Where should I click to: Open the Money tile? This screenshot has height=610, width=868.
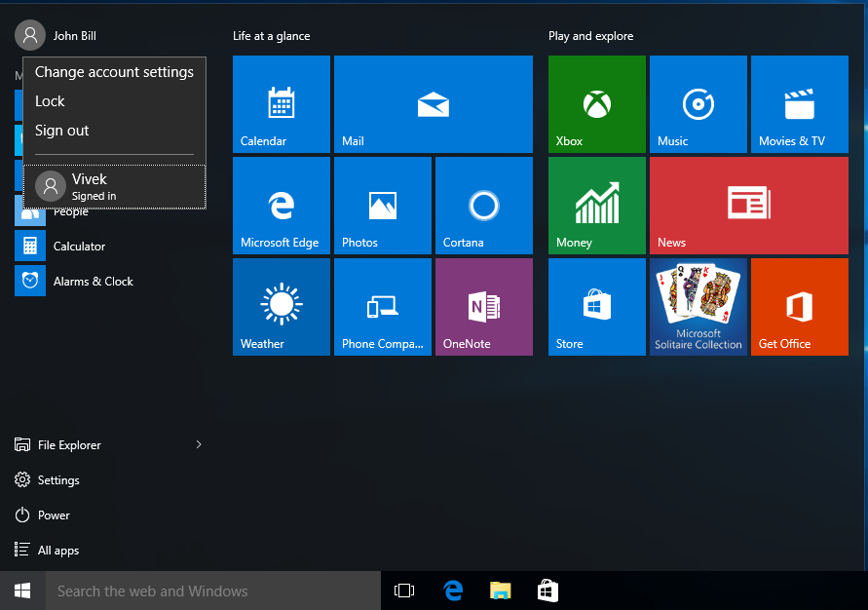click(597, 206)
